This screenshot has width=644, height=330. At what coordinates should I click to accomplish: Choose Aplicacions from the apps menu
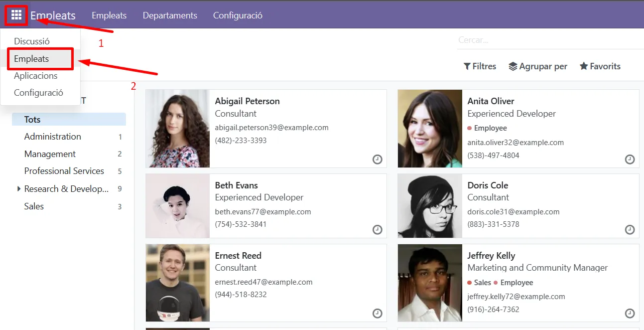click(36, 76)
